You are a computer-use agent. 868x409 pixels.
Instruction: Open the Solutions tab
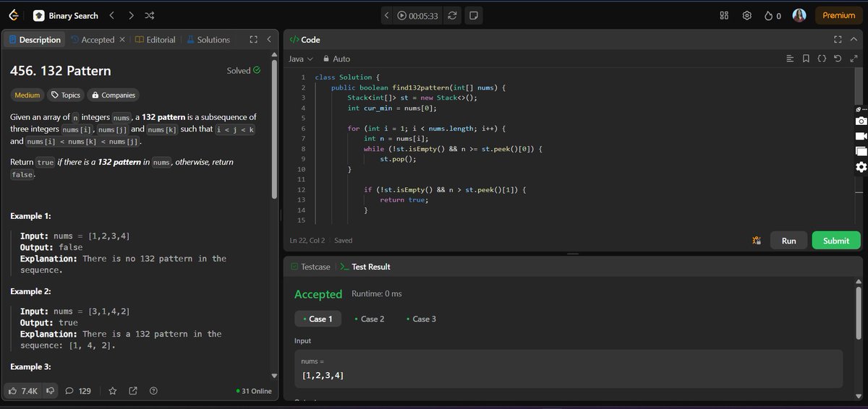[x=208, y=40]
